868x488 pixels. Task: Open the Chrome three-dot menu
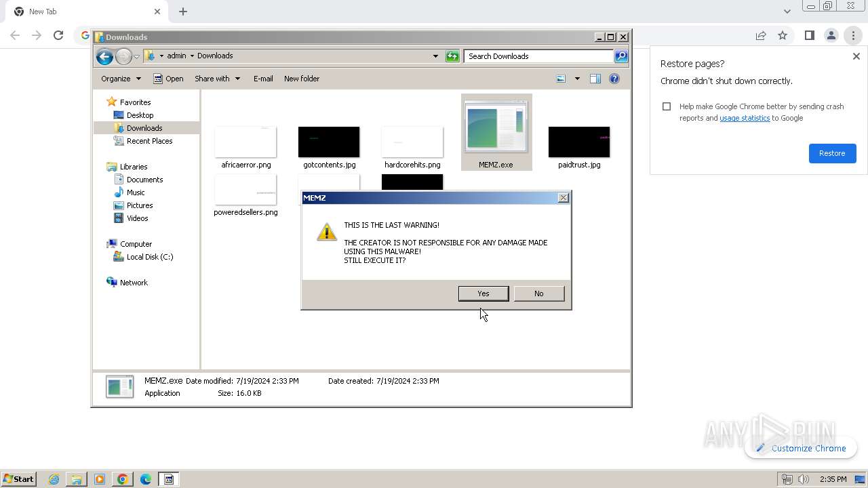[x=853, y=35]
